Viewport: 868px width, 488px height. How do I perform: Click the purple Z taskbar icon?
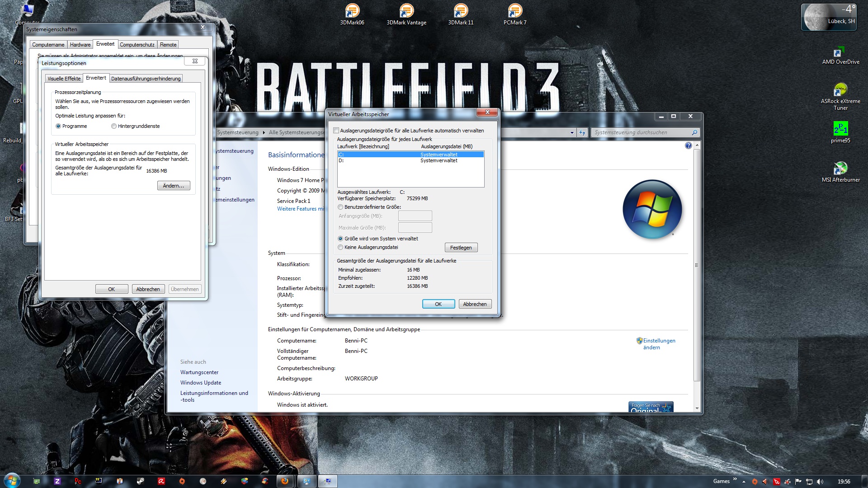(x=57, y=481)
